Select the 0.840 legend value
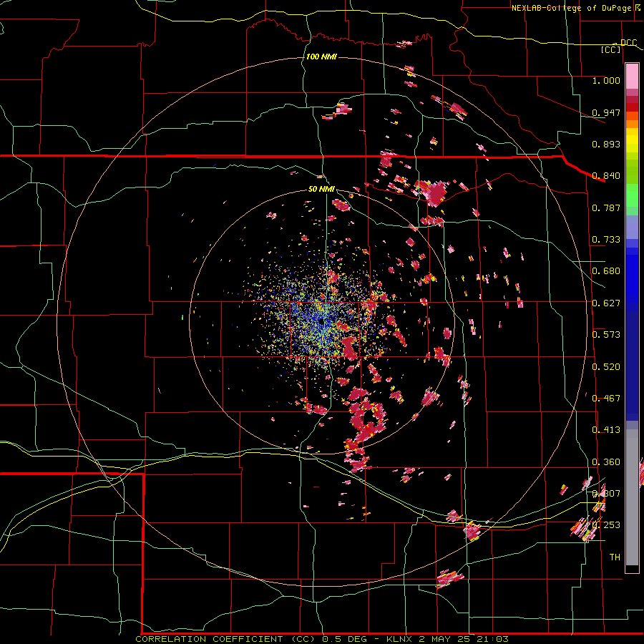Viewport: 644px width, 644px height. click(606, 176)
